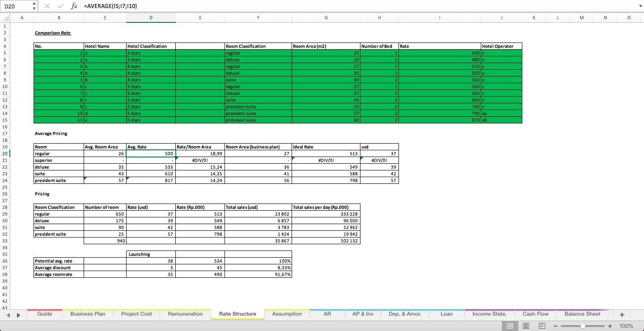Open the AP & Inv sheet tab

click(363, 314)
